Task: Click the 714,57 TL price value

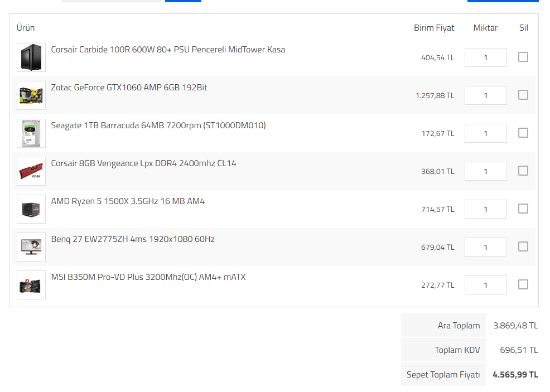Action: coord(437,209)
